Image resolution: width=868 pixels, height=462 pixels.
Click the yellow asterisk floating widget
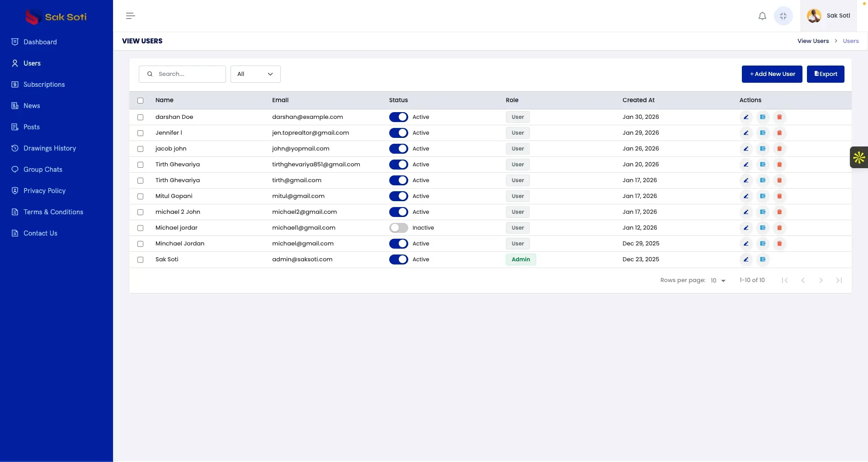(859, 157)
